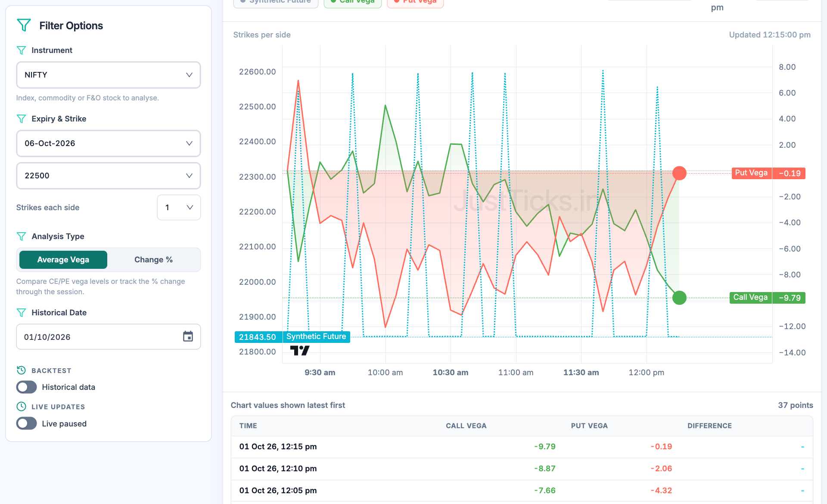Click the -8.87 call vega value
This screenshot has width=827, height=504.
click(544, 469)
